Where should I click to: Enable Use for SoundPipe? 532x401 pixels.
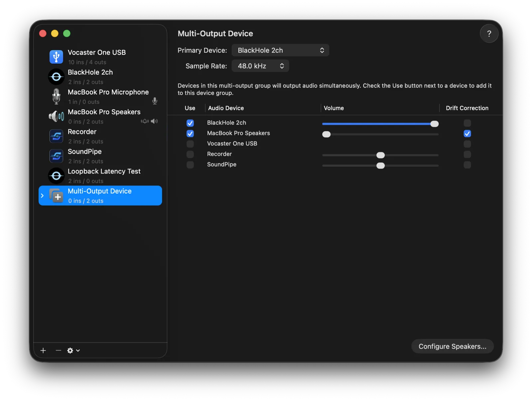[x=190, y=165]
